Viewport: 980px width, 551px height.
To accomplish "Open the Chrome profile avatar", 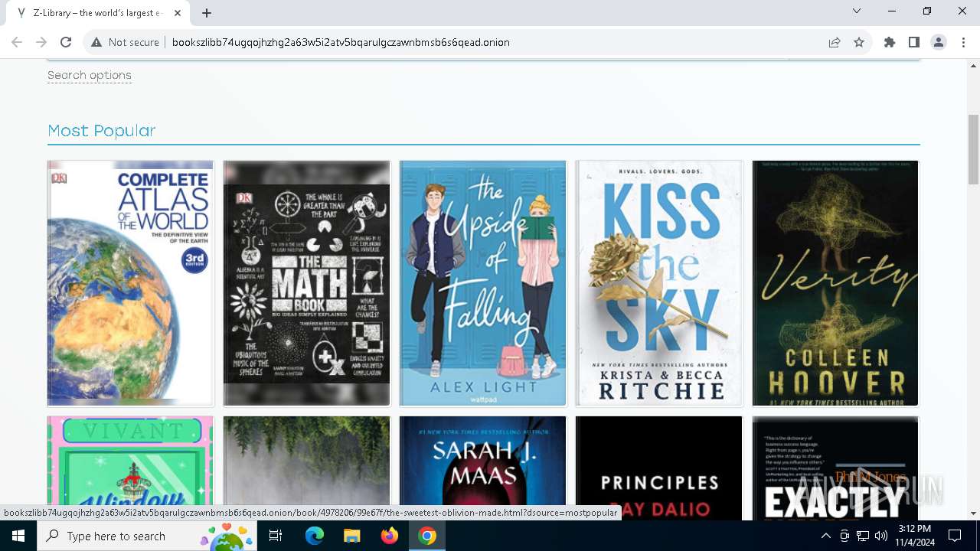I will point(939,42).
